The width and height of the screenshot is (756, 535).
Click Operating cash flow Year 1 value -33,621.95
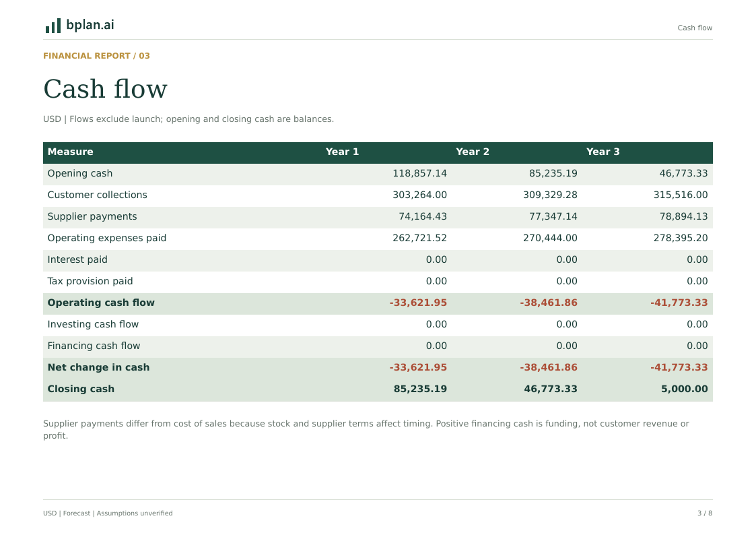[x=418, y=303]
